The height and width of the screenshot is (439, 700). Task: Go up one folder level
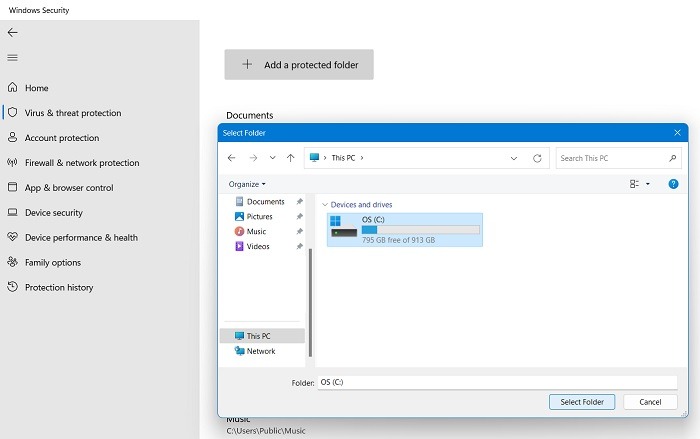coord(291,158)
